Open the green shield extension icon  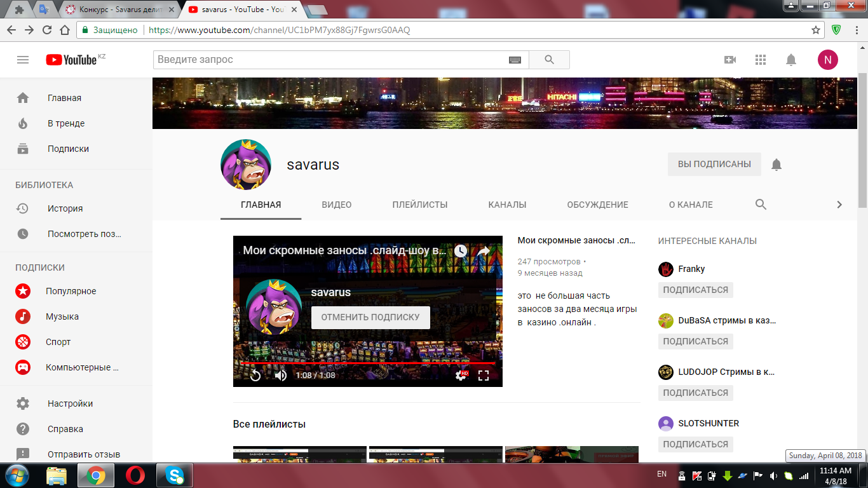(837, 30)
